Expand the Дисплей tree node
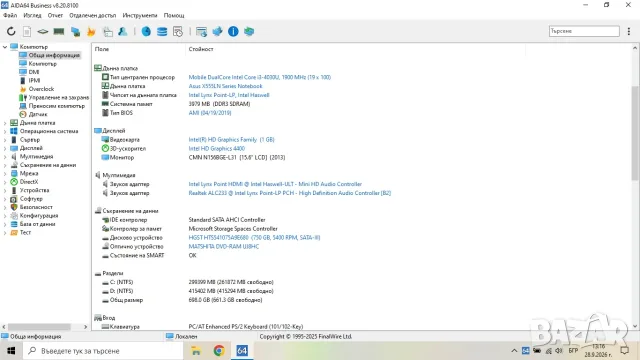The image size is (640, 360). pos(5,148)
